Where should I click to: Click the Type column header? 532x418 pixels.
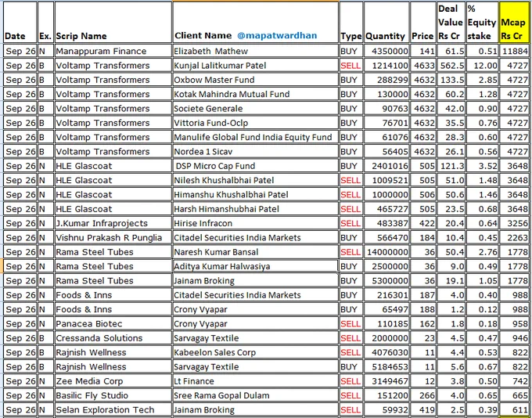(350, 23)
